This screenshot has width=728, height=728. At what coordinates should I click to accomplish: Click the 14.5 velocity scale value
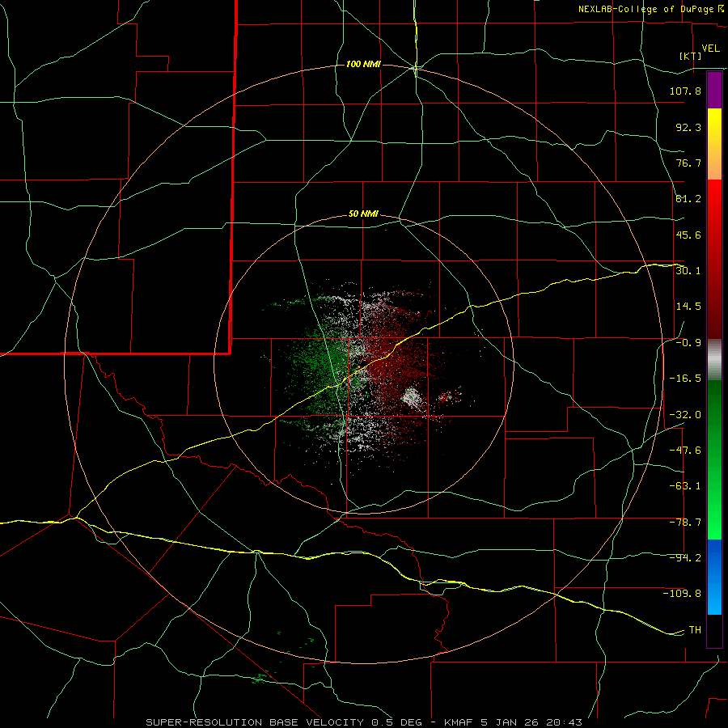click(688, 306)
